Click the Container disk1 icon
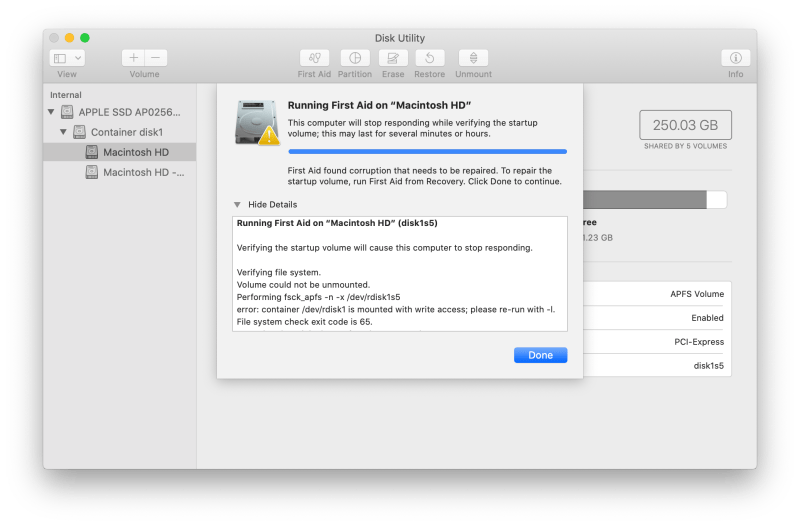This screenshot has width=800, height=526. tap(79, 132)
